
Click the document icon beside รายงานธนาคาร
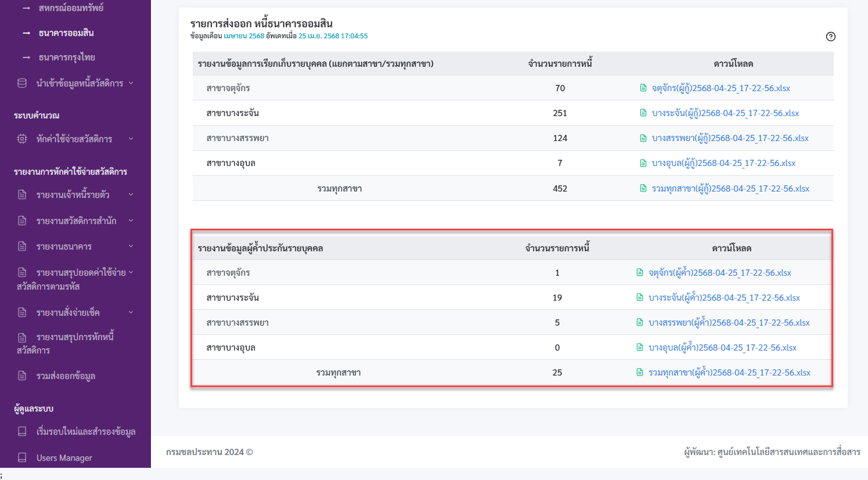coord(22,246)
